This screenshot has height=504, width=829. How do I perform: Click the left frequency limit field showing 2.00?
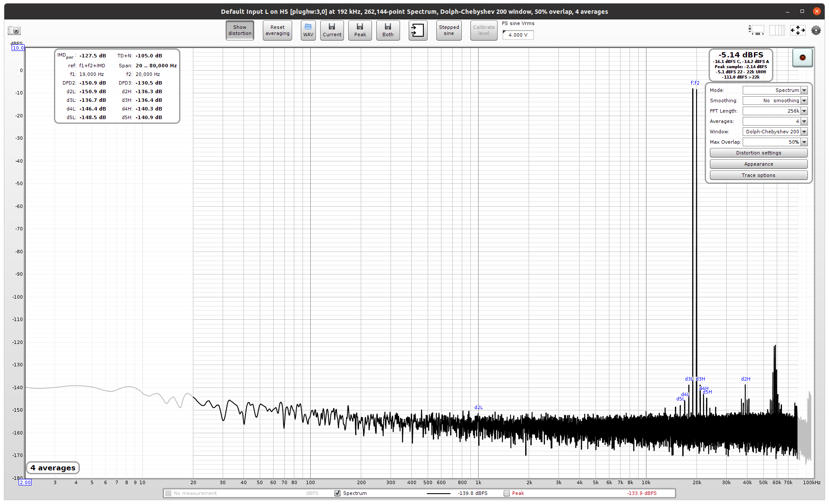pyautogui.click(x=25, y=482)
